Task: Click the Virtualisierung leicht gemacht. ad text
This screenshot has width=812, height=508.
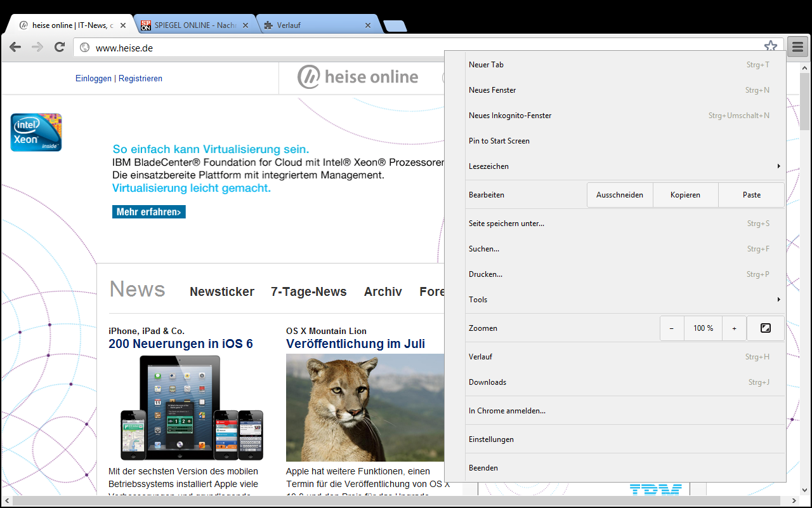Action: pos(192,188)
